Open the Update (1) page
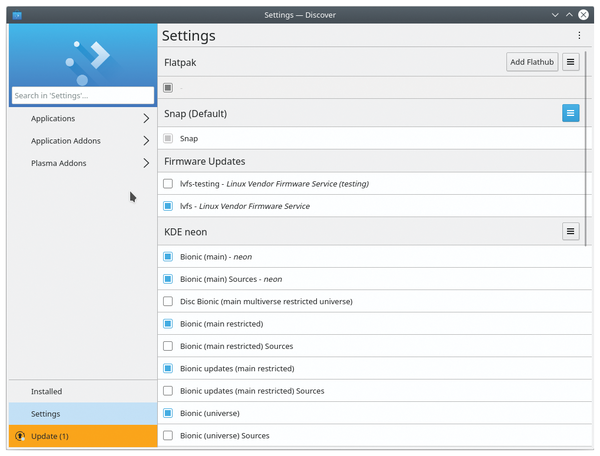 click(83, 436)
